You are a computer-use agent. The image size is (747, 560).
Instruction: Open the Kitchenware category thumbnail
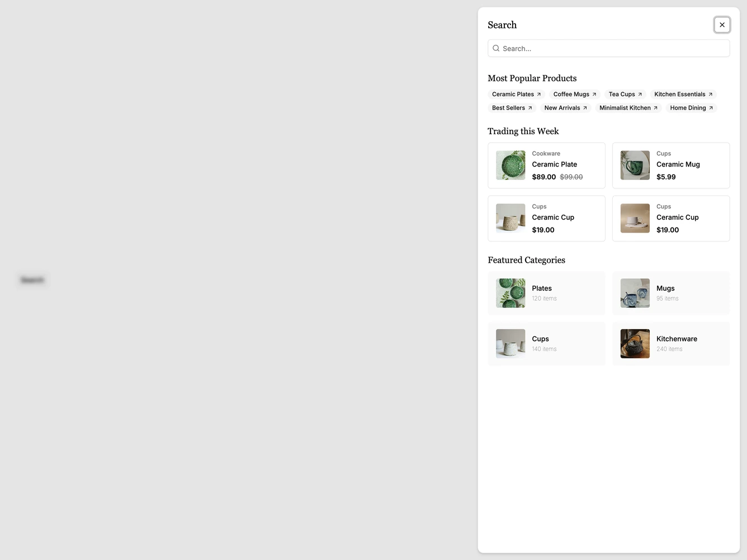click(635, 344)
